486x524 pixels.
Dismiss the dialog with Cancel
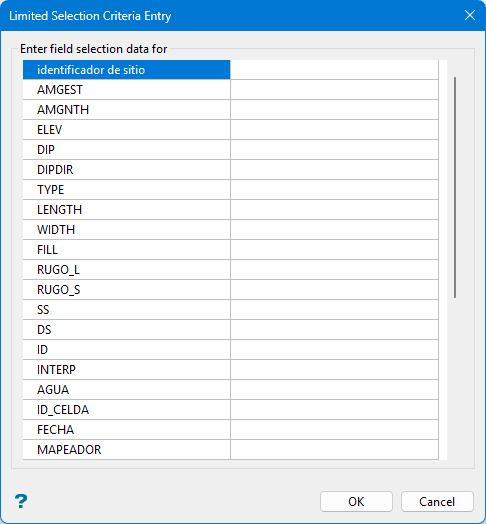click(x=437, y=502)
